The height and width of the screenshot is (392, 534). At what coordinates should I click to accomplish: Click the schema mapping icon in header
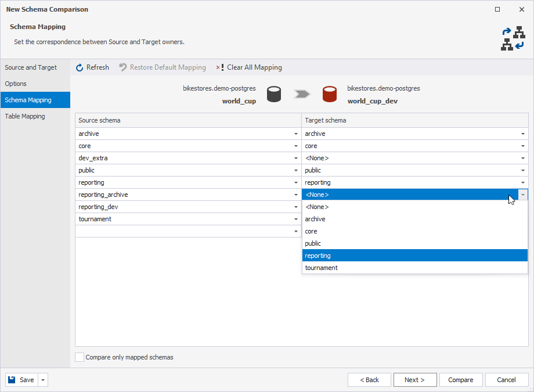[x=513, y=38]
